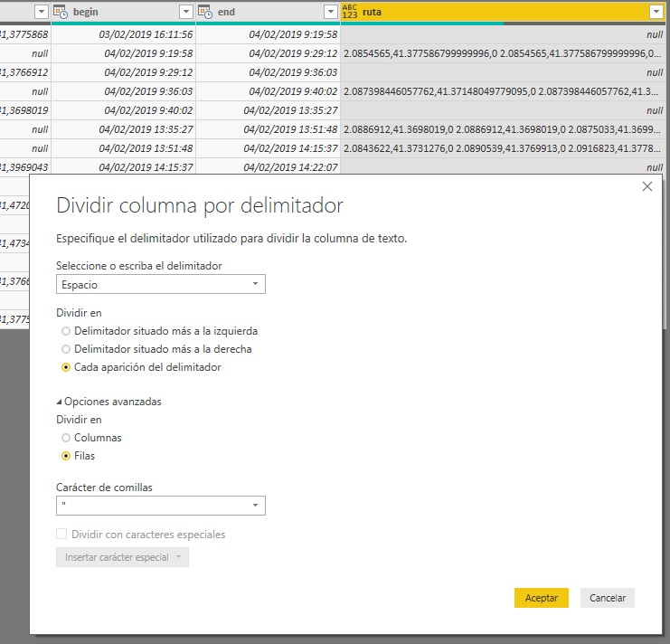The width and height of the screenshot is (670, 644).
Task: Click the ABC123 data type icon on ruta
Action: coord(350,12)
